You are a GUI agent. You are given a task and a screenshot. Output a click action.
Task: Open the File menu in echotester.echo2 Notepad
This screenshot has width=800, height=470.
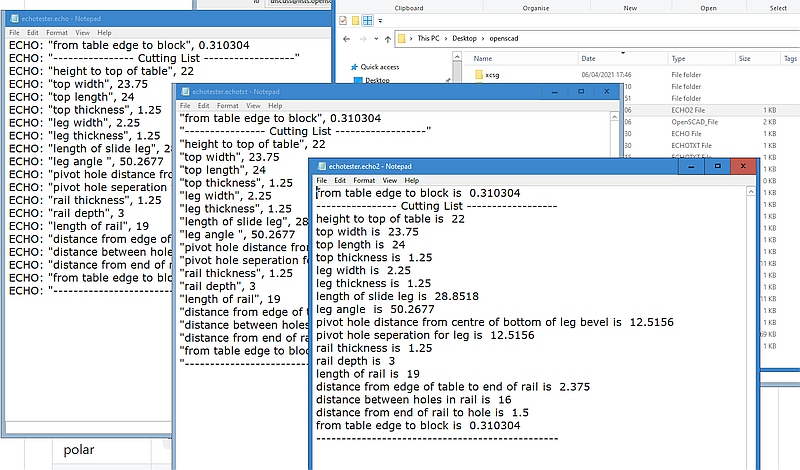(322, 180)
